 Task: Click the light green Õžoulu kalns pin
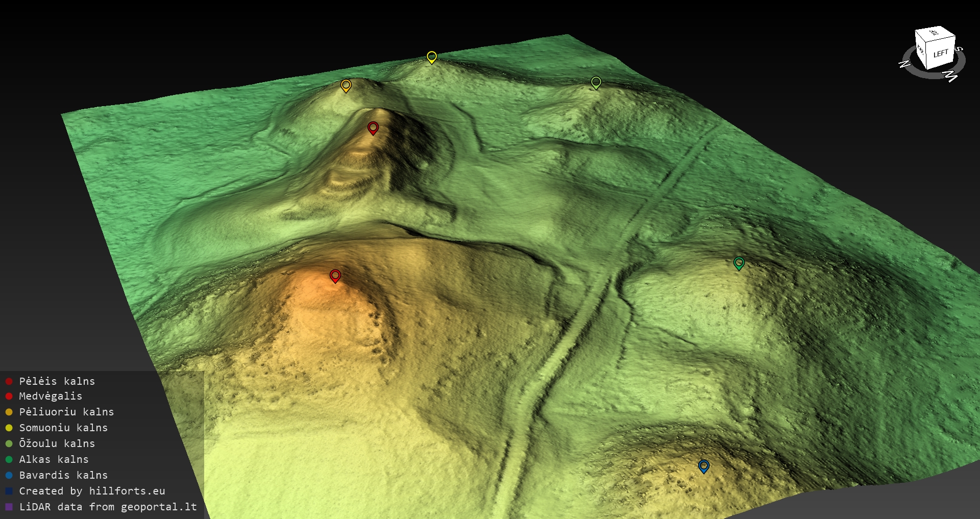click(x=596, y=82)
